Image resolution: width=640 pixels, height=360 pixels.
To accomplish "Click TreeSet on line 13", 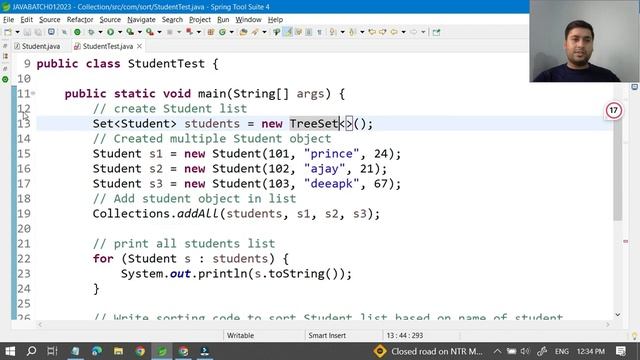I will tap(314, 124).
